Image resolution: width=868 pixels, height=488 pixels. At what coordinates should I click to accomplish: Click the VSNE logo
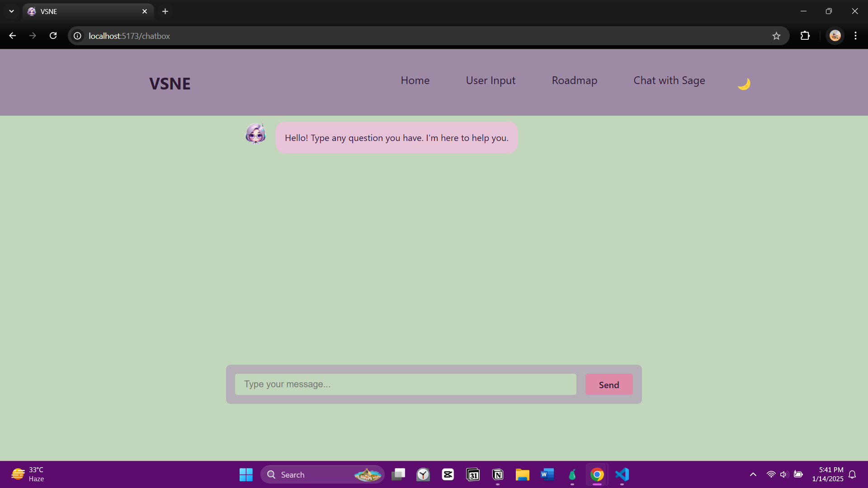click(x=170, y=84)
